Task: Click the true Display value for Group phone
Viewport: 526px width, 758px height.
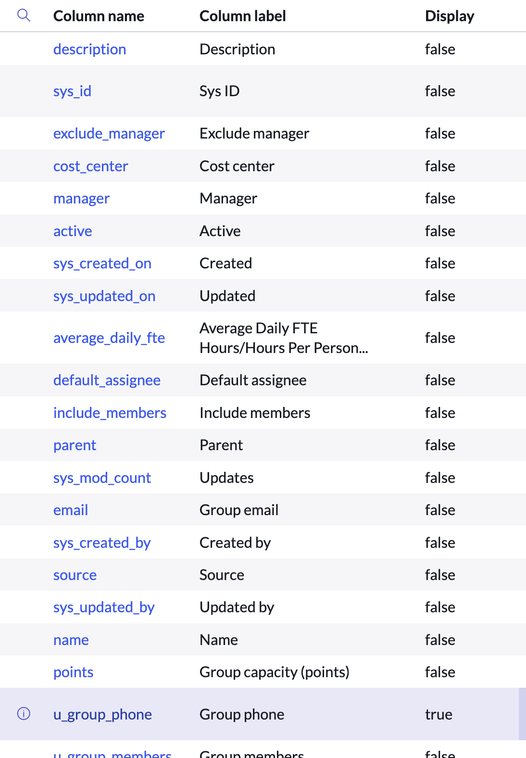Action: (438, 714)
